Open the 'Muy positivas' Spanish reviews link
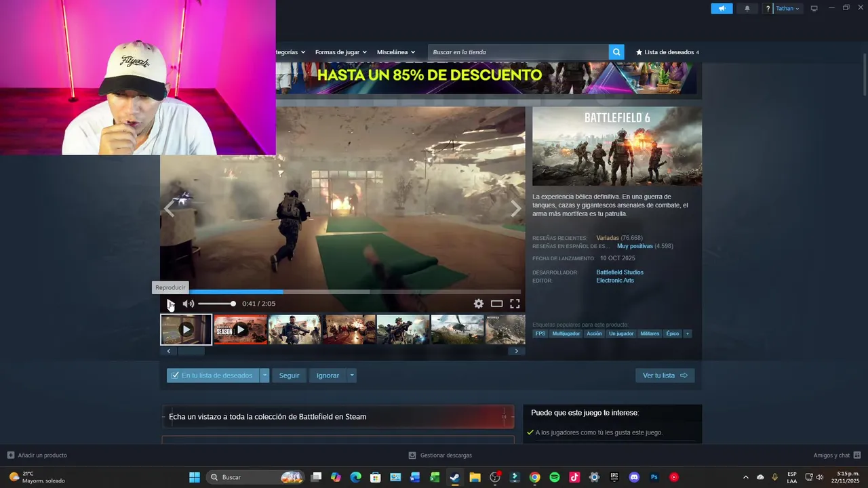This screenshot has height=488, width=868. pos(635,246)
